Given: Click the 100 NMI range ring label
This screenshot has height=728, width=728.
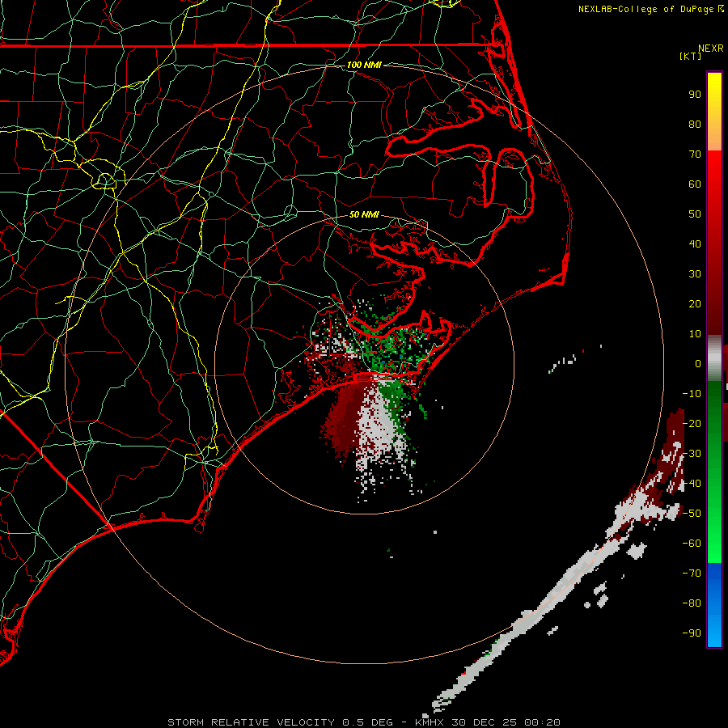Looking at the screenshot, I should click(364, 65).
